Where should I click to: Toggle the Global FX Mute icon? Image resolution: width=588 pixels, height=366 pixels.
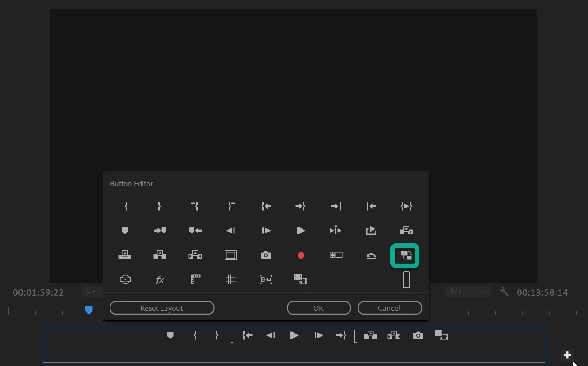(x=160, y=280)
